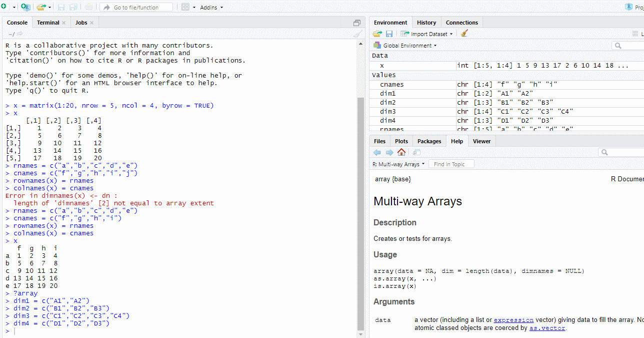Maximize the Console pane

357,23
